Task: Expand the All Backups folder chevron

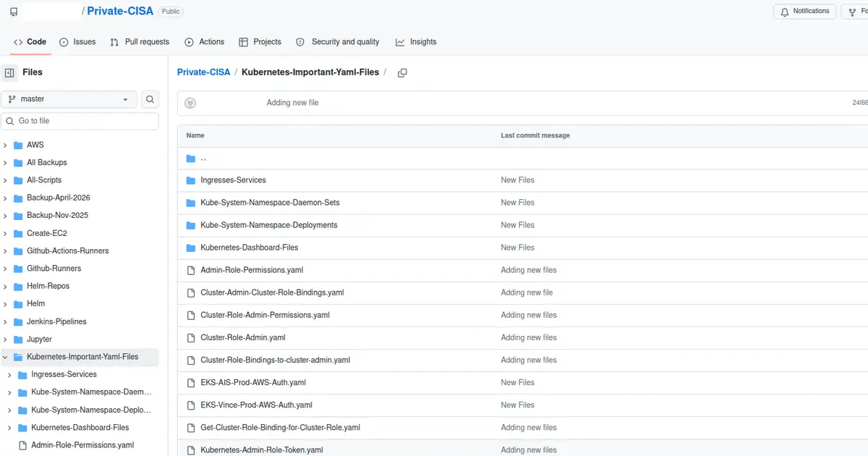Action: (x=6, y=163)
